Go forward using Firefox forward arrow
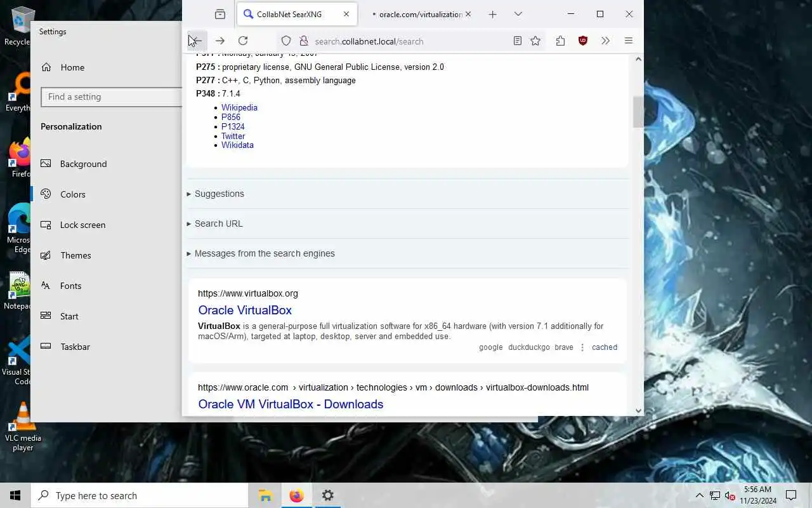 pyautogui.click(x=220, y=41)
